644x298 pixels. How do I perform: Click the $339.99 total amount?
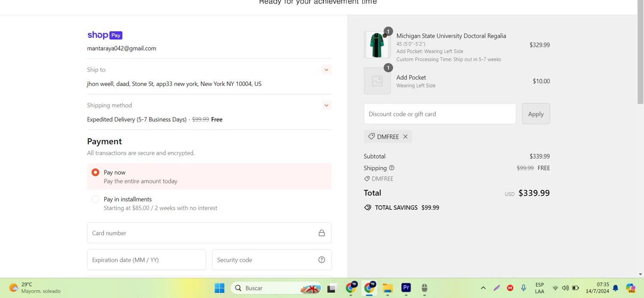tap(534, 193)
